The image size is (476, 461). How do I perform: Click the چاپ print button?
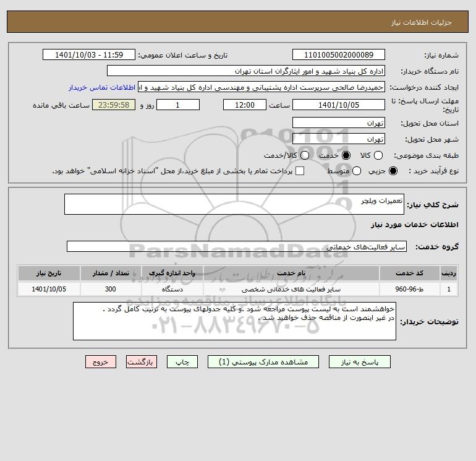[182, 362]
